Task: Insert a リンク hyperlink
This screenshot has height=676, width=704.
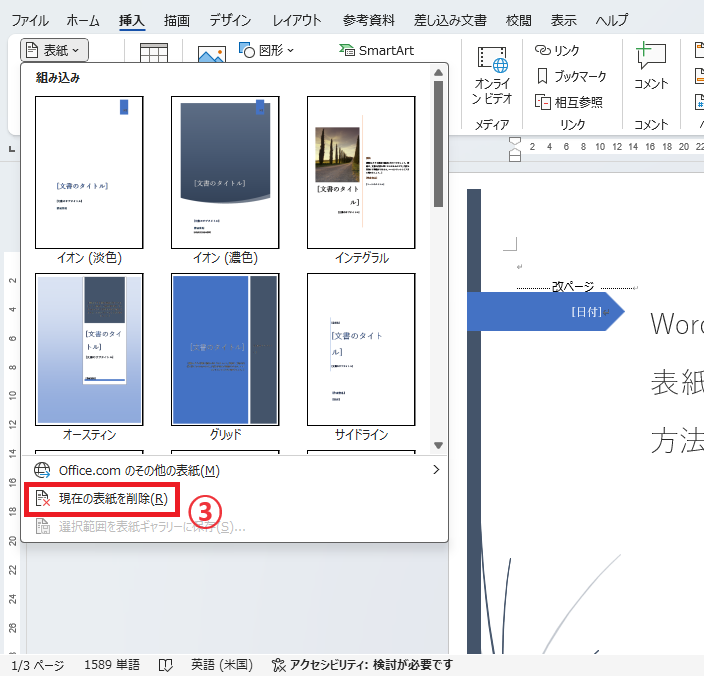Action: click(557, 50)
